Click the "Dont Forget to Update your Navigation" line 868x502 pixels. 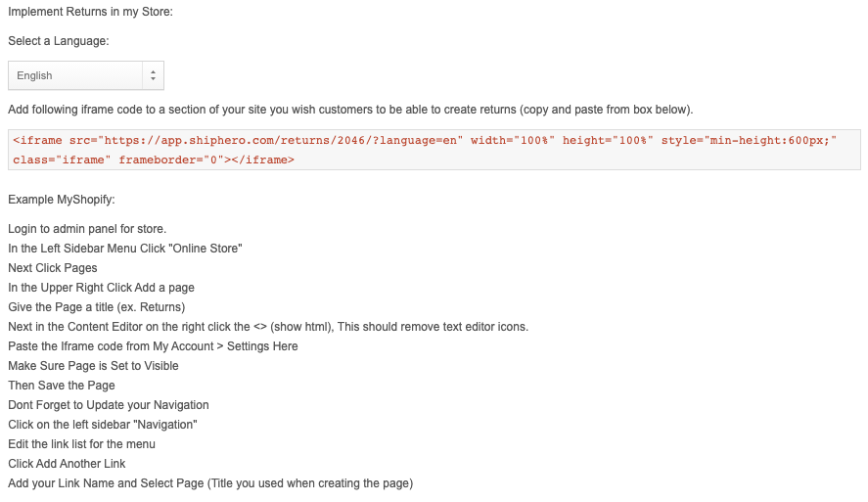(109, 405)
